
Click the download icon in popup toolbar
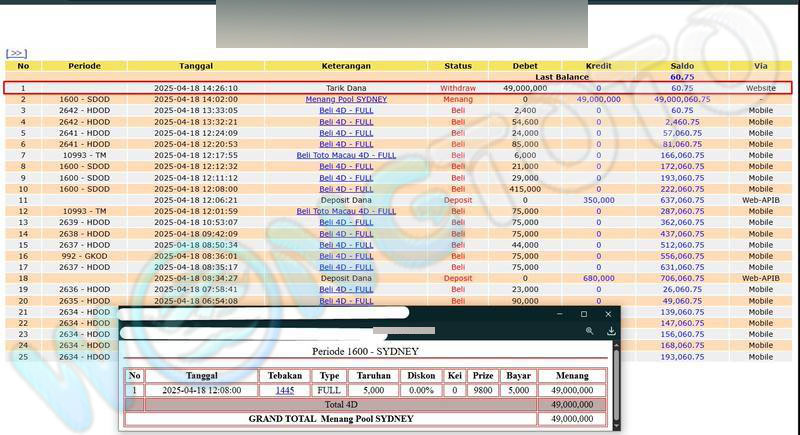pyautogui.click(x=611, y=330)
